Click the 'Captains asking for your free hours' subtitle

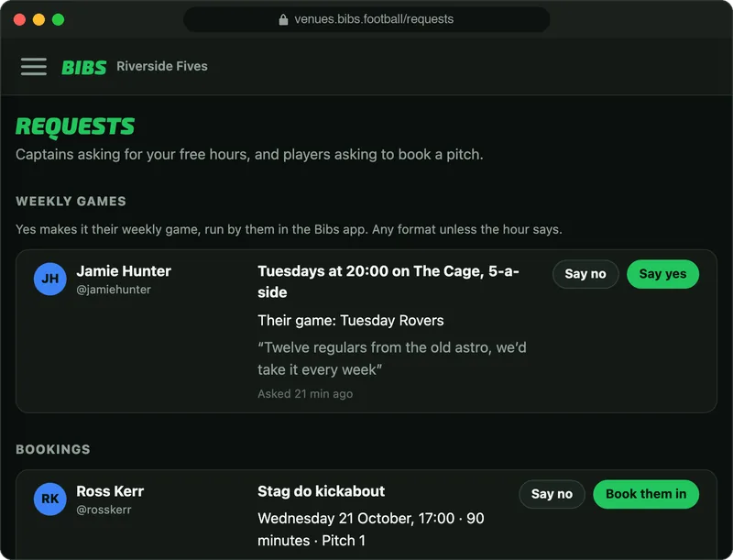249,155
